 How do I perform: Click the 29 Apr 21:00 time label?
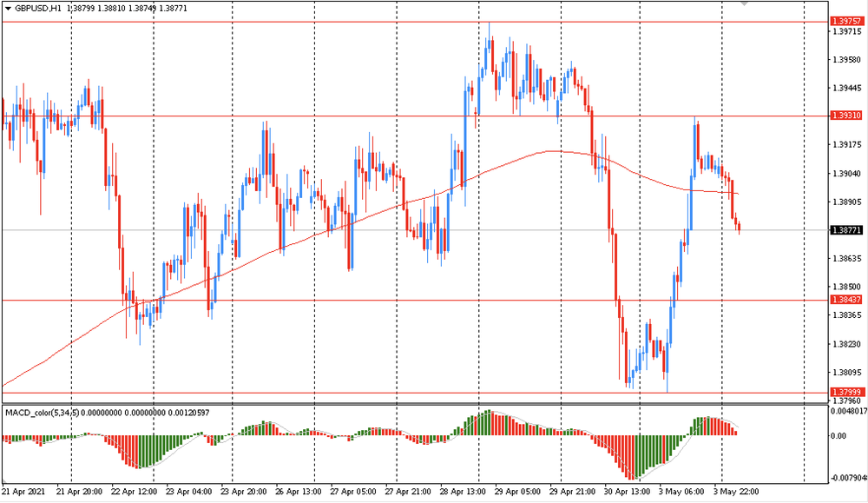pyautogui.click(x=572, y=492)
